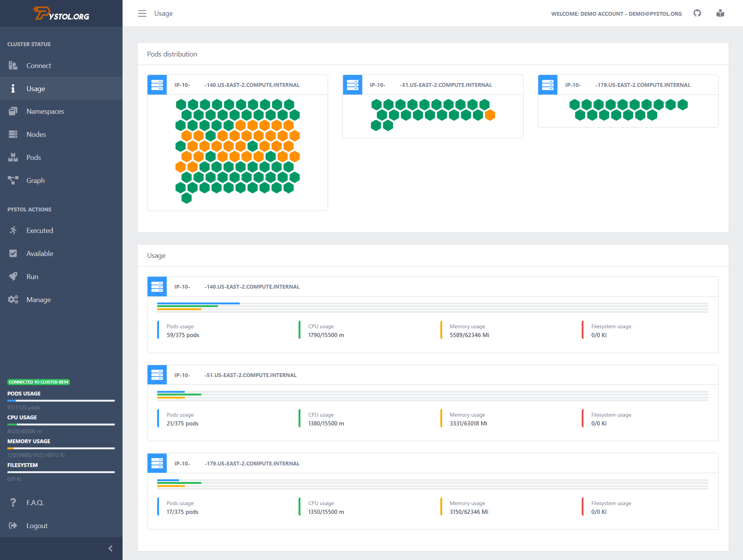743x560 pixels.
Task: Open the F.A.Q. link
Action: point(35,503)
